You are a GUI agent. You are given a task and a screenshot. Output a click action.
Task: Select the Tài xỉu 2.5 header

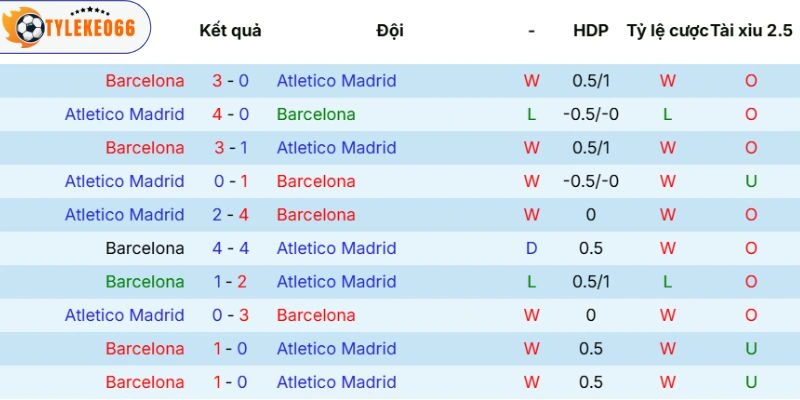coord(750,30)
